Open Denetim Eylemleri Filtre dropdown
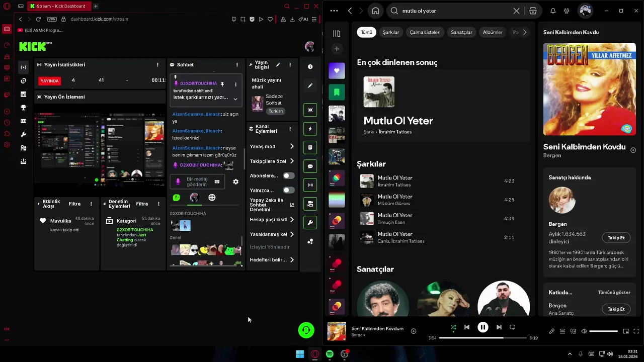 pos(142,204)
